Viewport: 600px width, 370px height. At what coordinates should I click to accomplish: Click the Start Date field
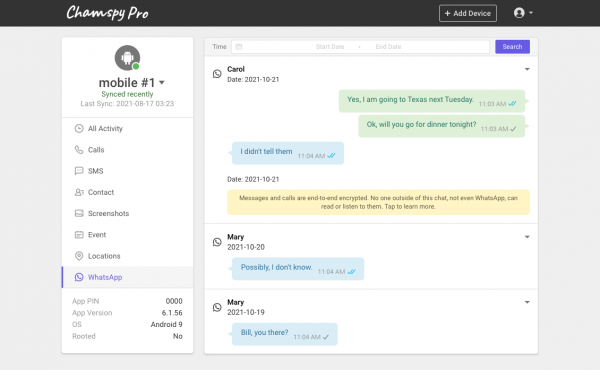tap(330, 47)
